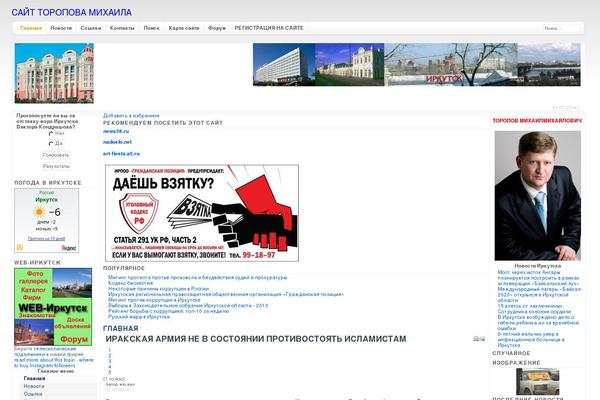
Task: Open popular article "Митинг протеста против произвола"
Action: (197, 278)
